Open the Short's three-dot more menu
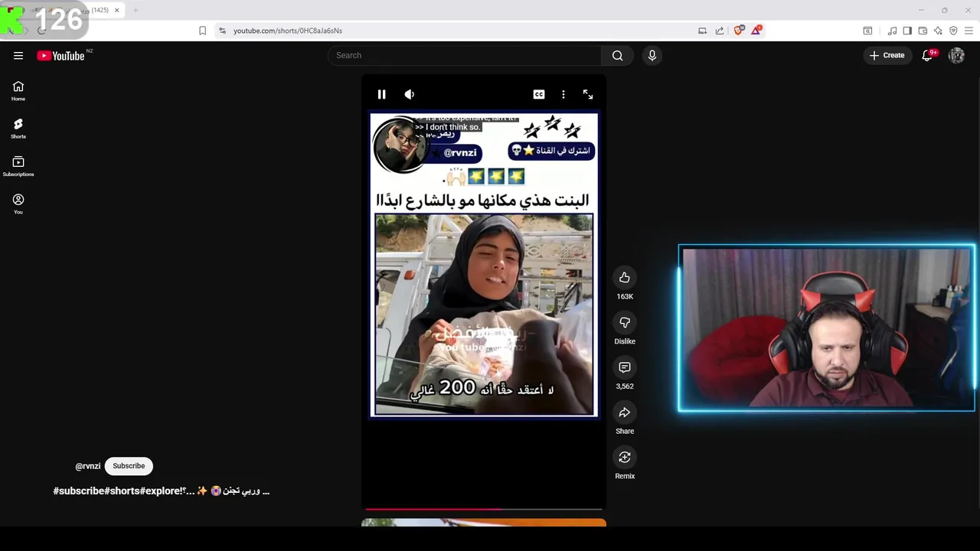 pyautogui.click(x=563, y=94)
